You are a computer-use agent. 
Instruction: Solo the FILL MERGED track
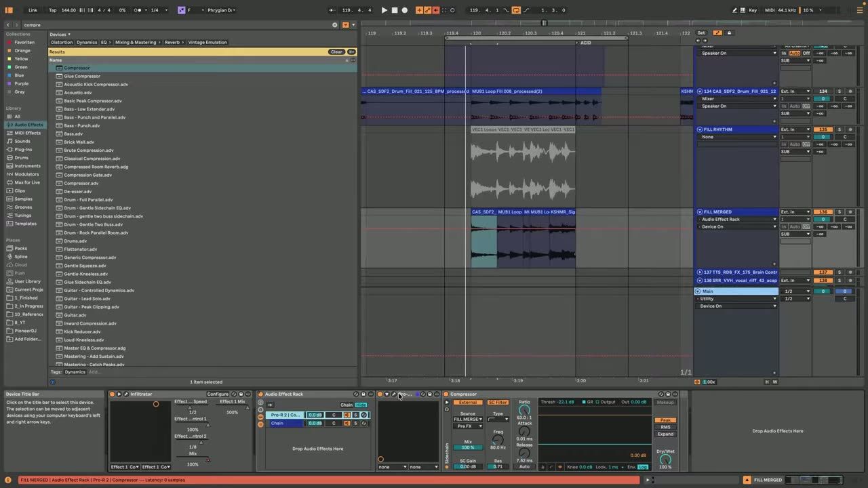click(x=839, y=211)
